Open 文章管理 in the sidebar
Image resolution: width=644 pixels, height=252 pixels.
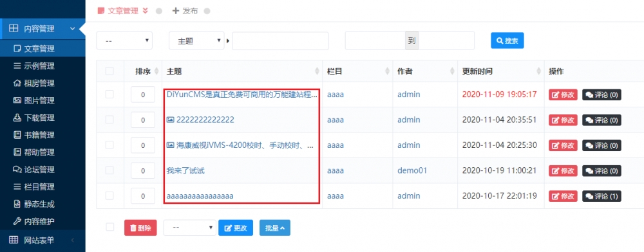[x=43, y=49]
